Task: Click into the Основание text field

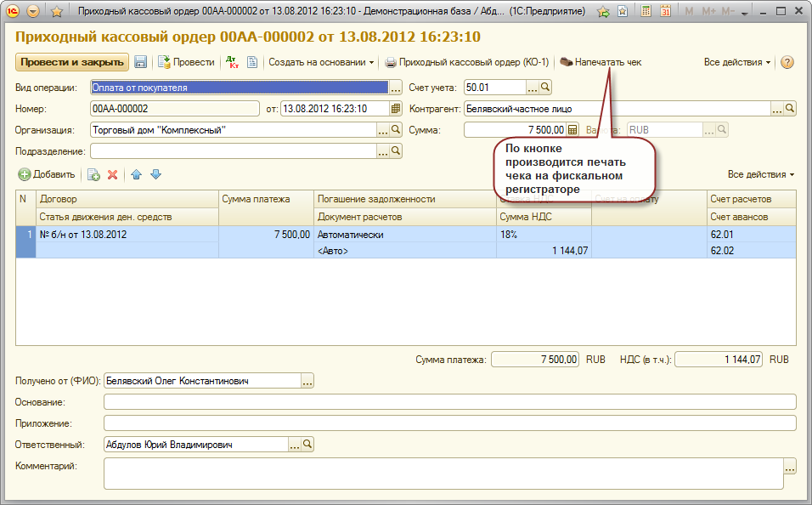Action: [449, 402]
